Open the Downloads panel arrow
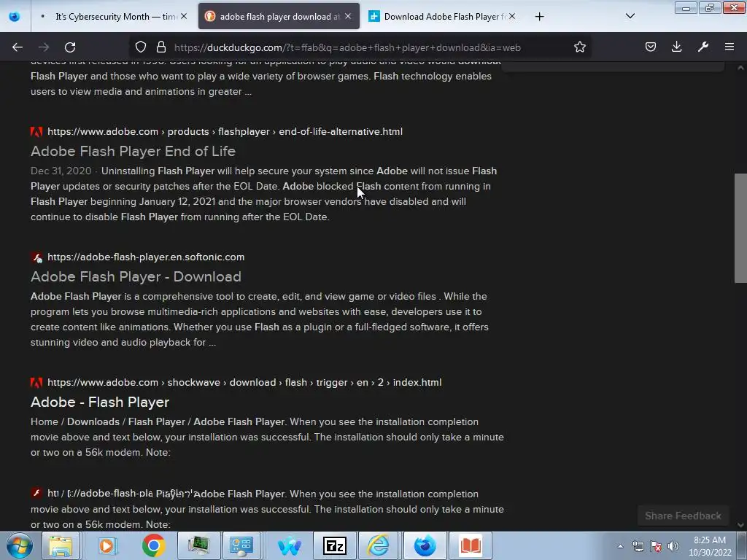The height and width of the screenshot is (560, 747). pyautogui.click(x=676, y=47)
